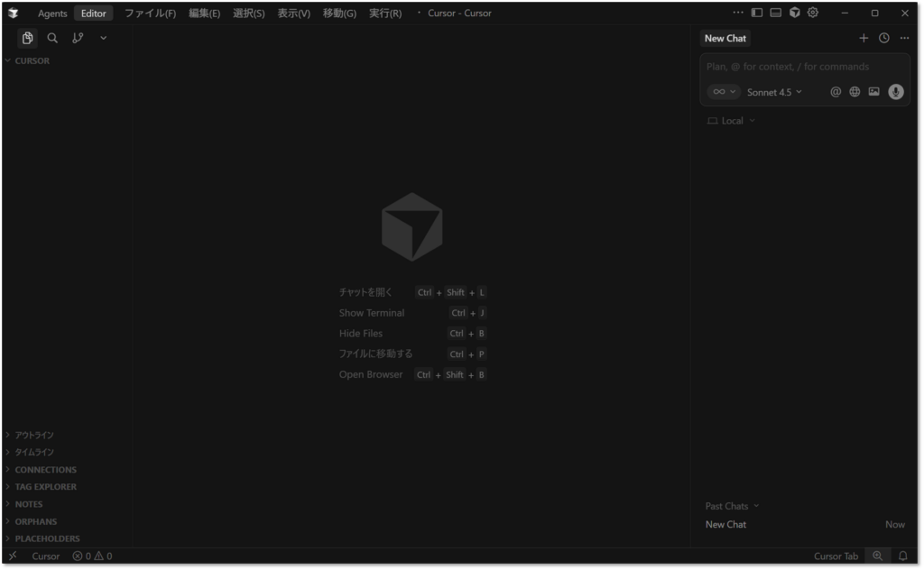The height and width of the screenshot is (570, 924).
Task: Open the ファイル(F) menu
Action: (x=150, y=14)
